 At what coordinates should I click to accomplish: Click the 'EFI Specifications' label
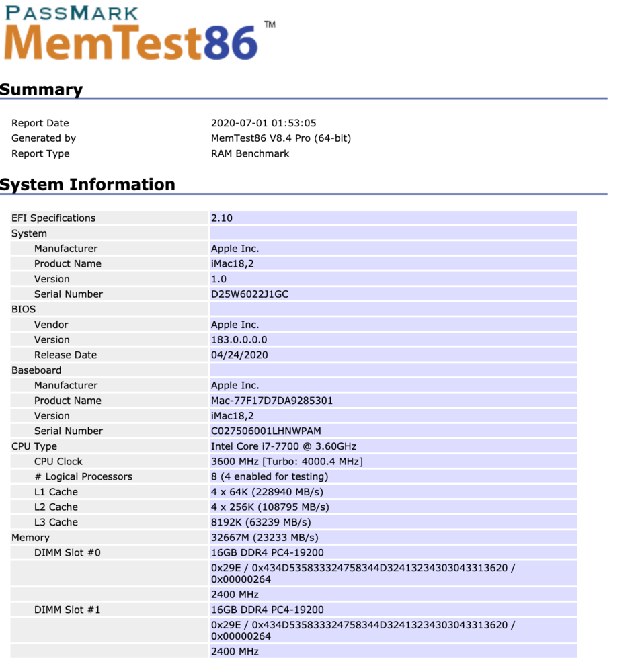click(53, 218)
